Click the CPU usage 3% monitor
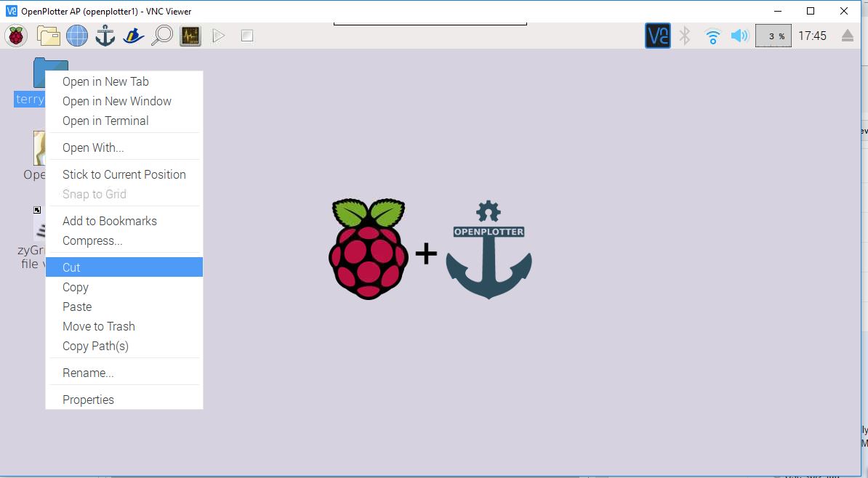 pyautogui.click(x=773, y=35)
